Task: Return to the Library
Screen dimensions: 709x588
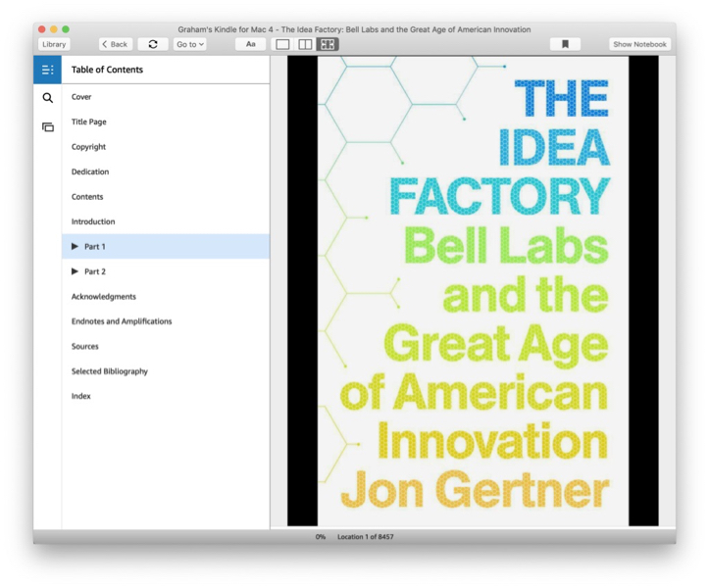Action: point(54,44)
